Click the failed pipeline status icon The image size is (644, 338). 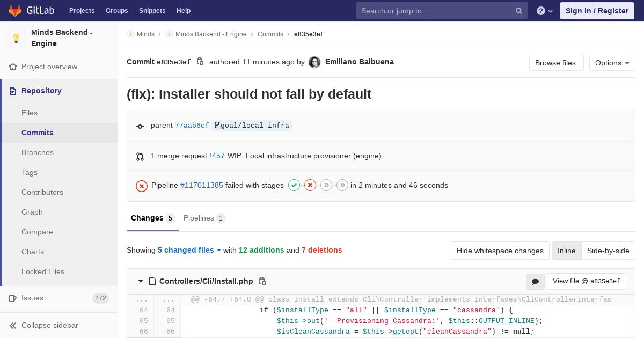pyautogui.click(x=142, y=186)
